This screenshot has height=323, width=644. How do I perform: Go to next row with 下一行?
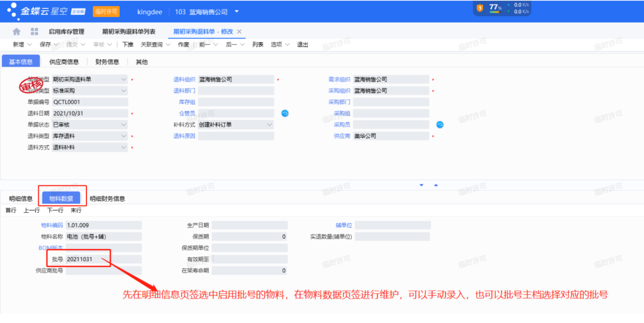(x=55, y=210)
